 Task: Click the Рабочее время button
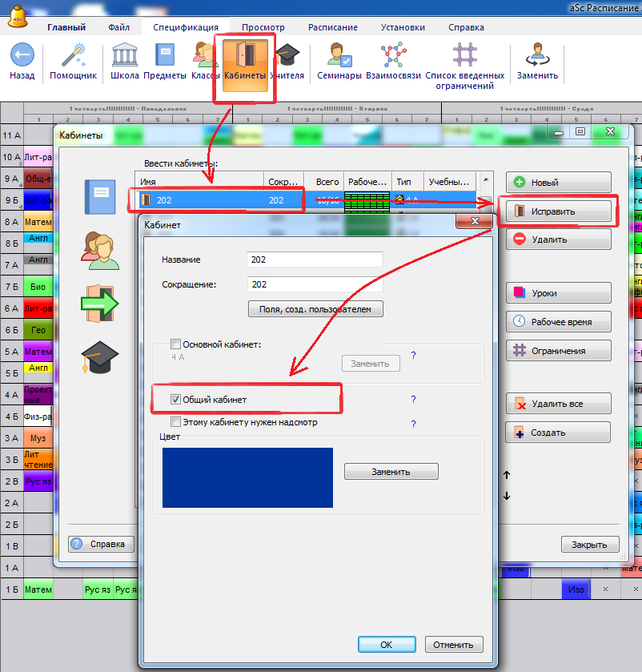[559, 322]
